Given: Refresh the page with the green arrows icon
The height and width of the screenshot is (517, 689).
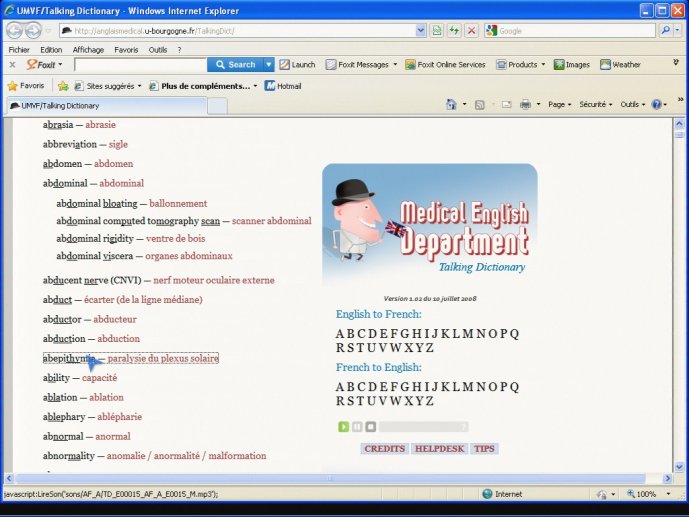Looking at the screenshot, I should [x=454, y=31].
